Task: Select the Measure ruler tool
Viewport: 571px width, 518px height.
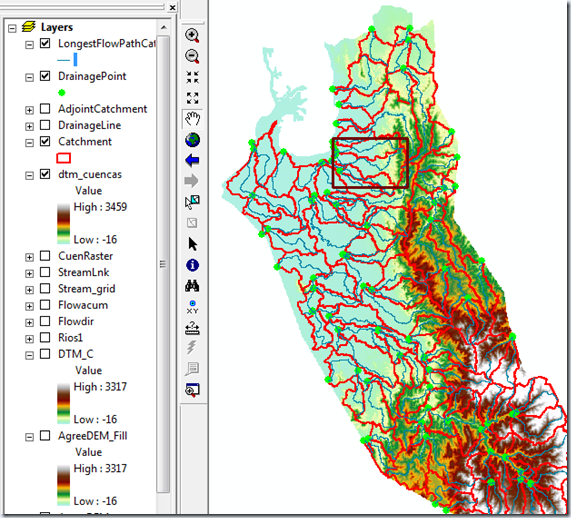Action: pyautogui.click(x=192, y=328)
